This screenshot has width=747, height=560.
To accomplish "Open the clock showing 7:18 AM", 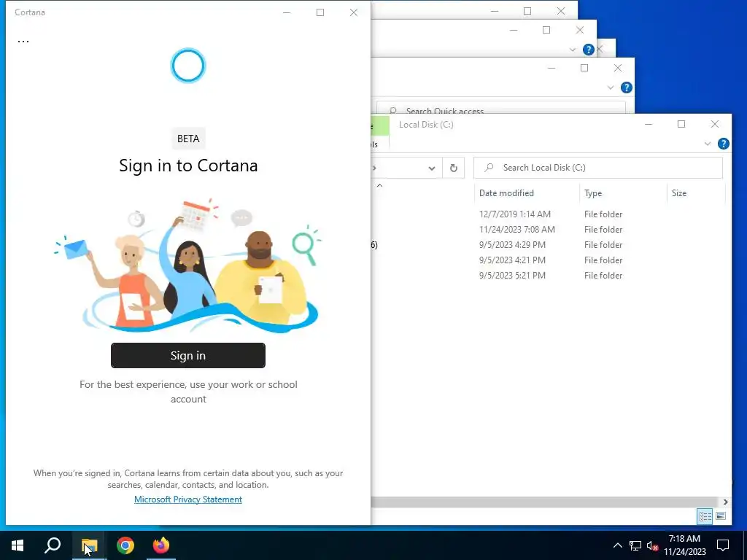I will point(684,545).
